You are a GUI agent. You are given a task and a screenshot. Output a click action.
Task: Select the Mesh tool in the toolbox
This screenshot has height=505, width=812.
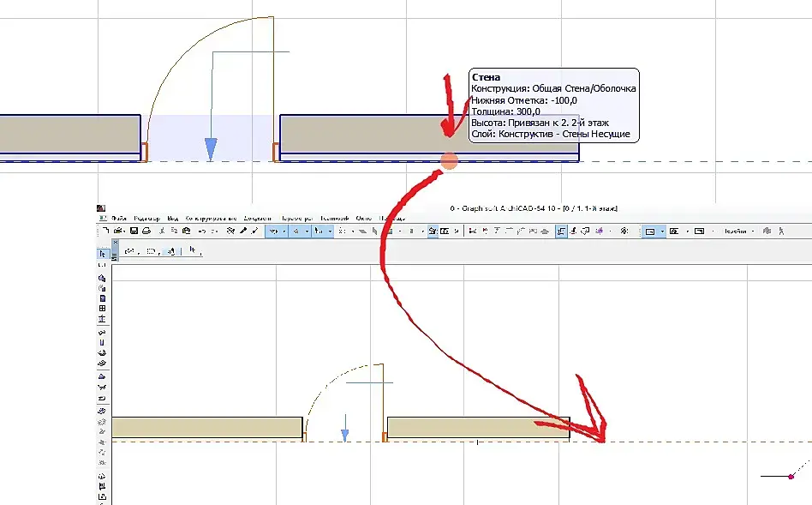102,388
